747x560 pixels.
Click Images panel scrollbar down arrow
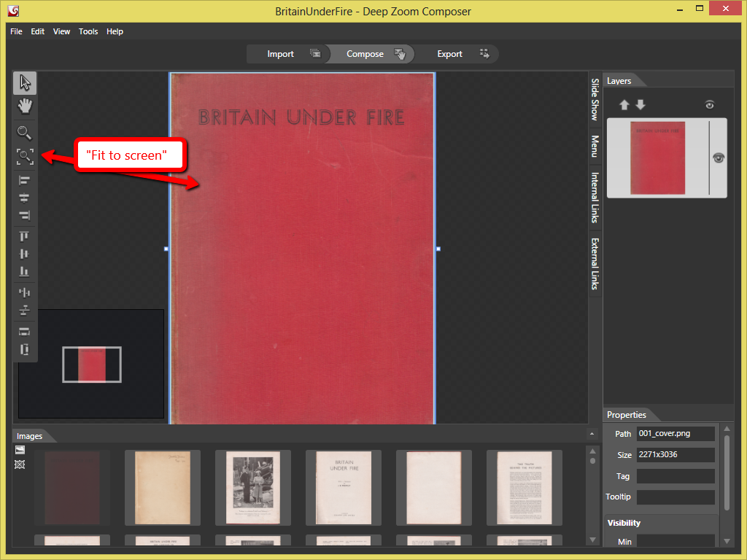592,540
